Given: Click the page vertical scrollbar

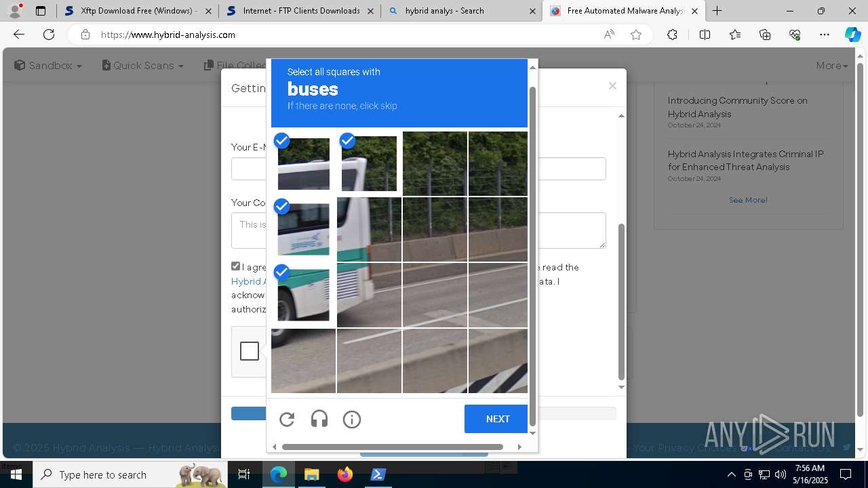Looking at the screenshot, I should pos(861,240).
